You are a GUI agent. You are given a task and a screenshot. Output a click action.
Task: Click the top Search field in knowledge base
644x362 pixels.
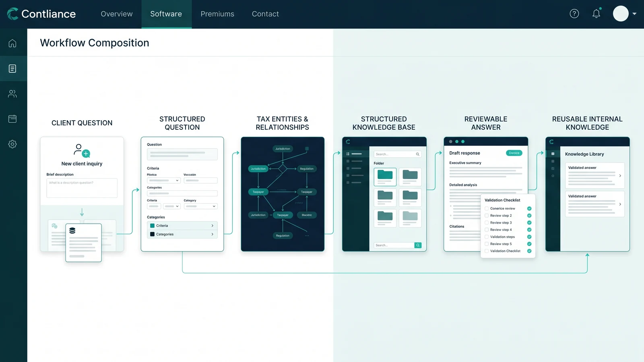[x=398, y=154]
